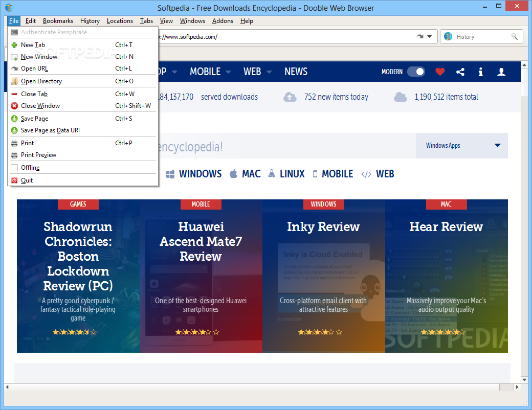Click the Print printer icon

tap(14, 143)
